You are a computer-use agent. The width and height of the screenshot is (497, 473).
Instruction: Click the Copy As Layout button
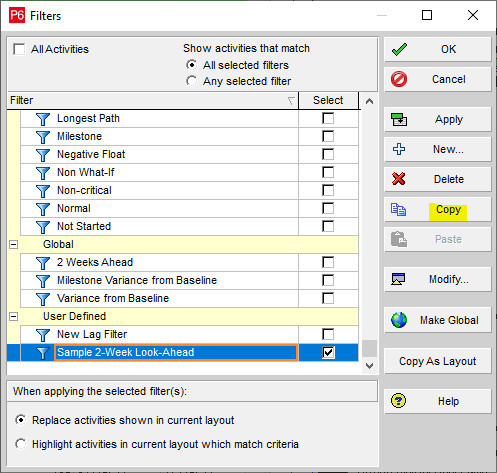pos(438,361)
